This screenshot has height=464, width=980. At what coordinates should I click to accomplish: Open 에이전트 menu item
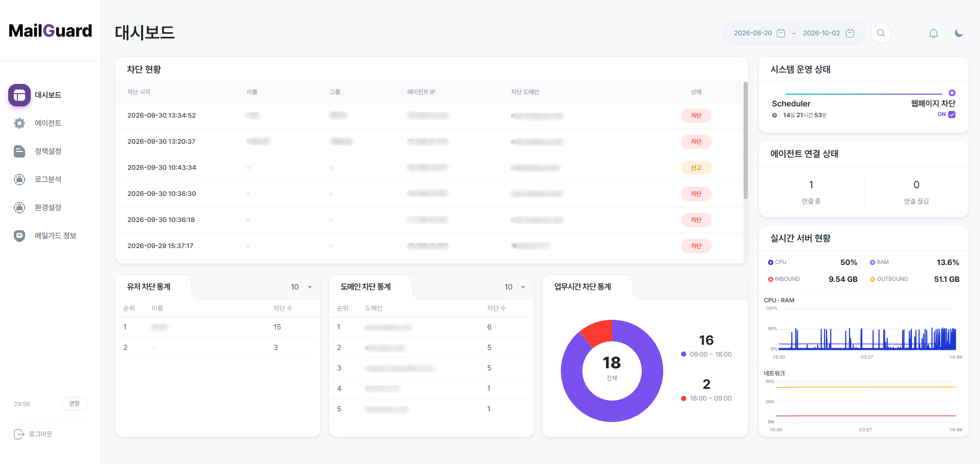click(48, 123)
